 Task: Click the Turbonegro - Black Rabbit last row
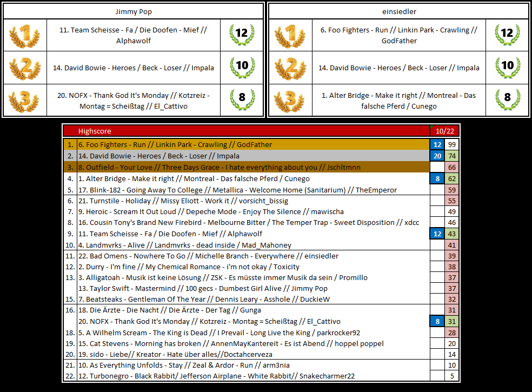tap(252, 376)
